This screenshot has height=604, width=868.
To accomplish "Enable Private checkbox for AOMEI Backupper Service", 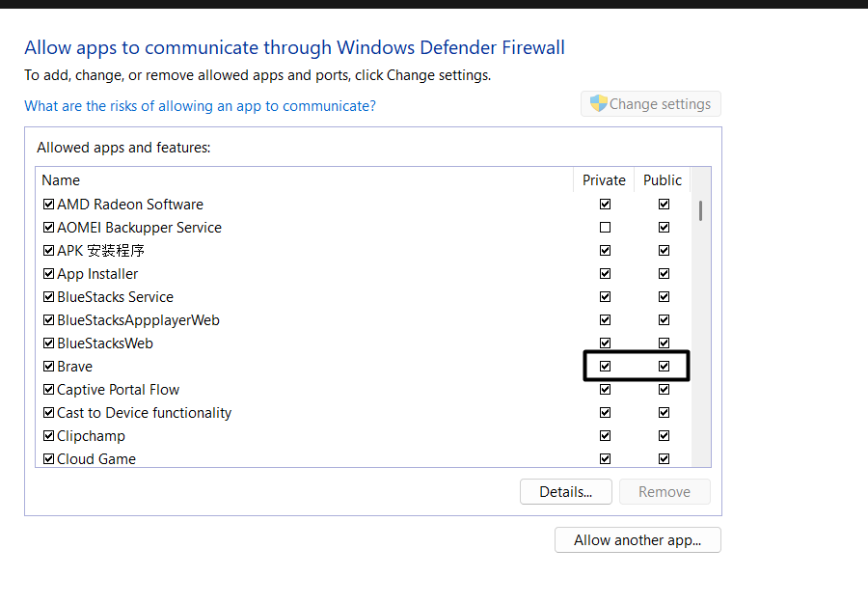I will pos(605,228).
